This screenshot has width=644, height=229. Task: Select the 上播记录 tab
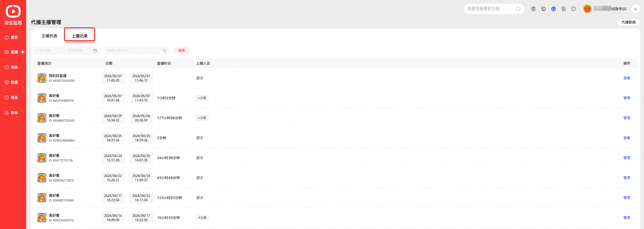[80, 36]
